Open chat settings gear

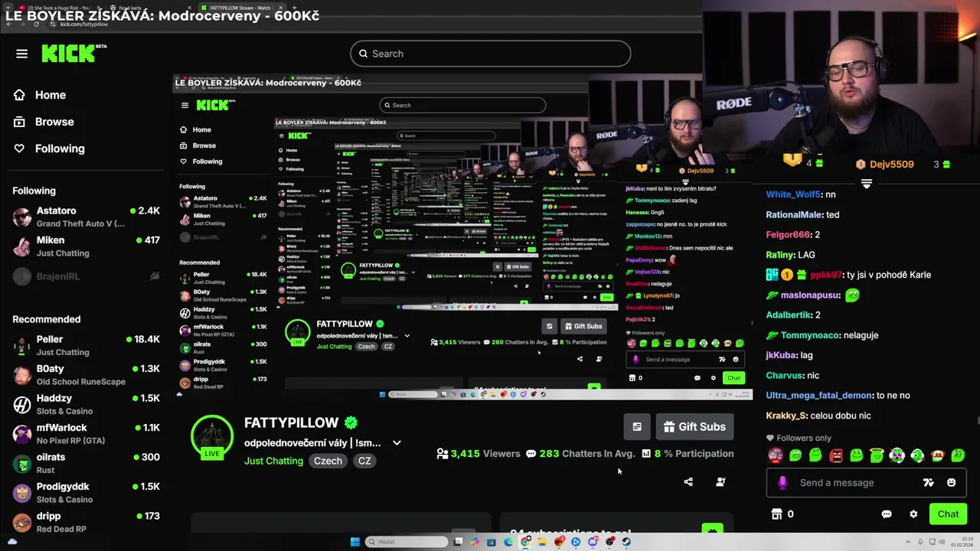pos(913,514)
